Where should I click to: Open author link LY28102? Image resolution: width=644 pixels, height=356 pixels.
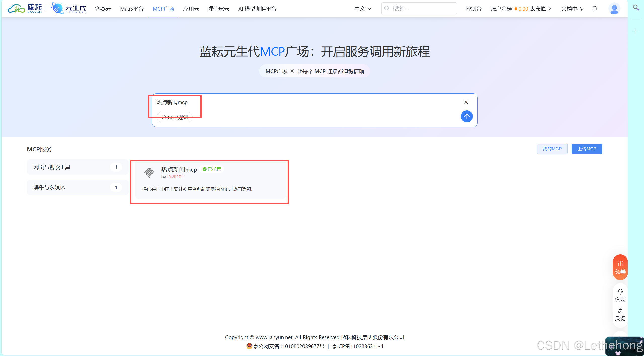pos(175,177)
